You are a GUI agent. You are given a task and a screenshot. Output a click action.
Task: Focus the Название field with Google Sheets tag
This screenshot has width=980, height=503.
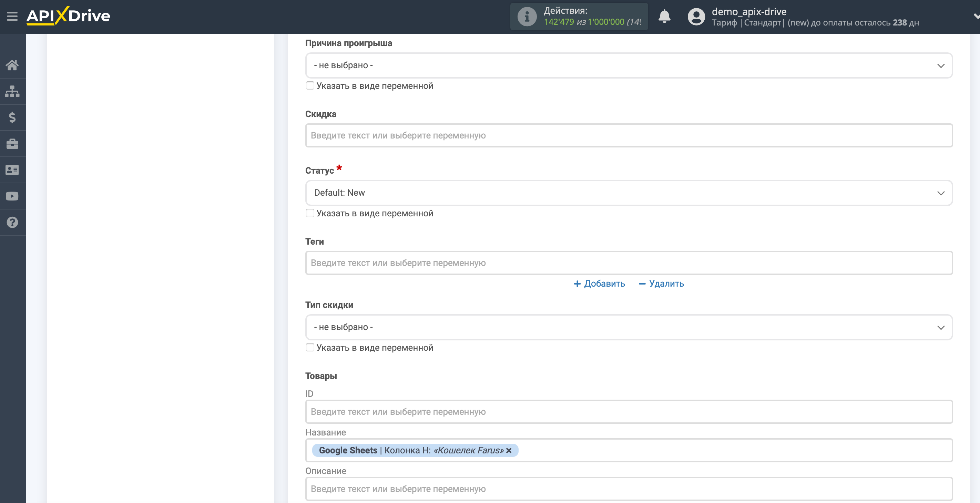pos(629,451)
